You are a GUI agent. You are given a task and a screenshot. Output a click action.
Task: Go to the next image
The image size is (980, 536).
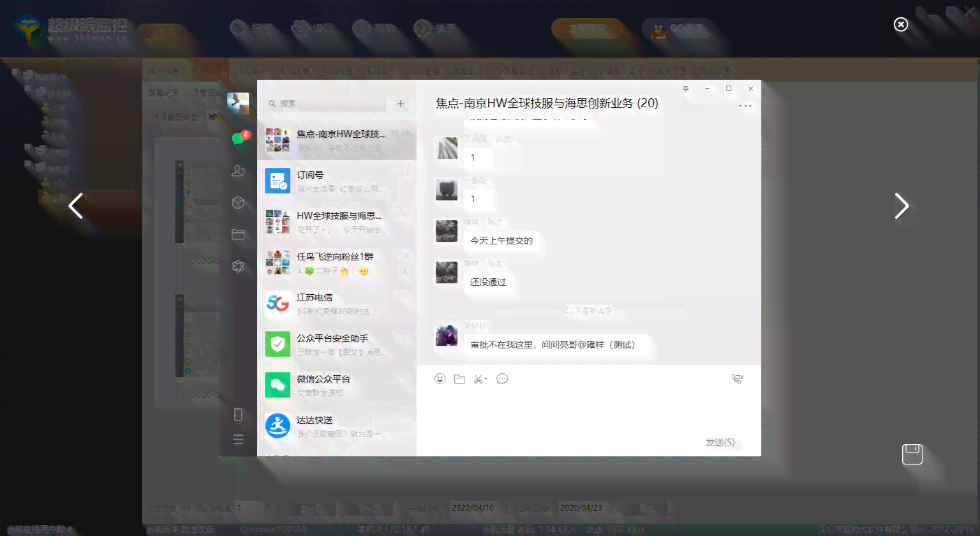click(x=902, y=205)
